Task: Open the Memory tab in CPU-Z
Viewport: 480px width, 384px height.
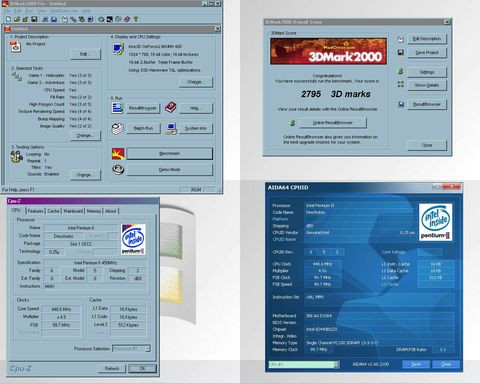Action: pos(94,211)
